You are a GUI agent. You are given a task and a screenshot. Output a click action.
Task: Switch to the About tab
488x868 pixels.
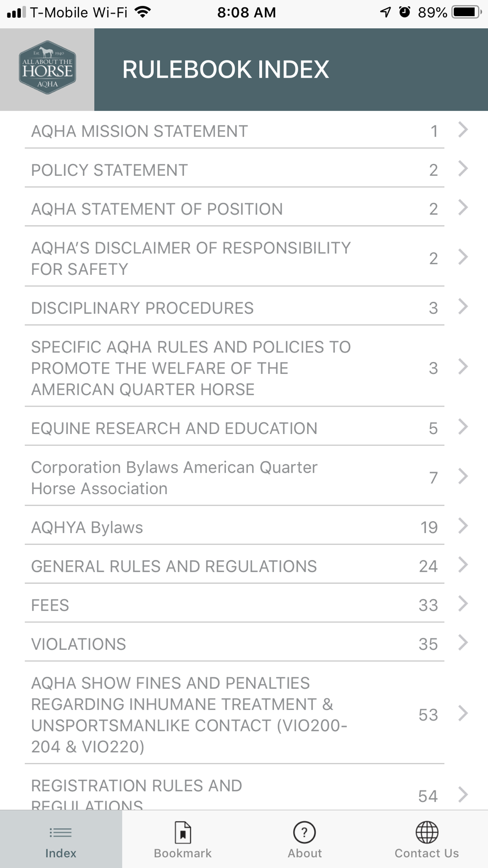305,840
